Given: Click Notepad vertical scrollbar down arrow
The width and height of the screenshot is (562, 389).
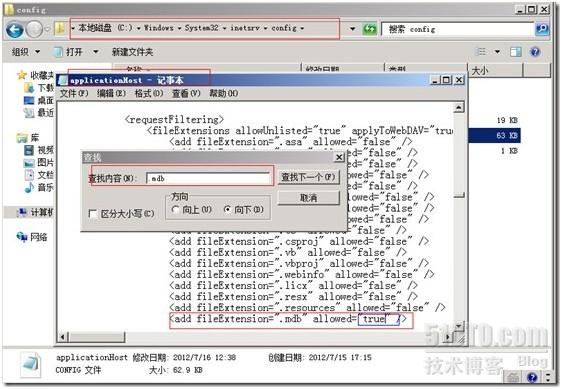Looking at the screenshot, I should click(458, 326).
